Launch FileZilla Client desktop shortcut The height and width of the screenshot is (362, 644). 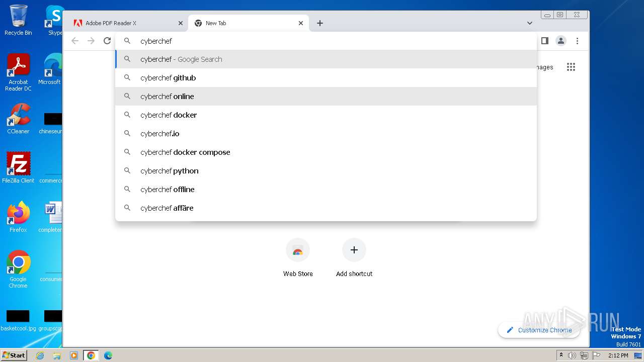[18, 167]
